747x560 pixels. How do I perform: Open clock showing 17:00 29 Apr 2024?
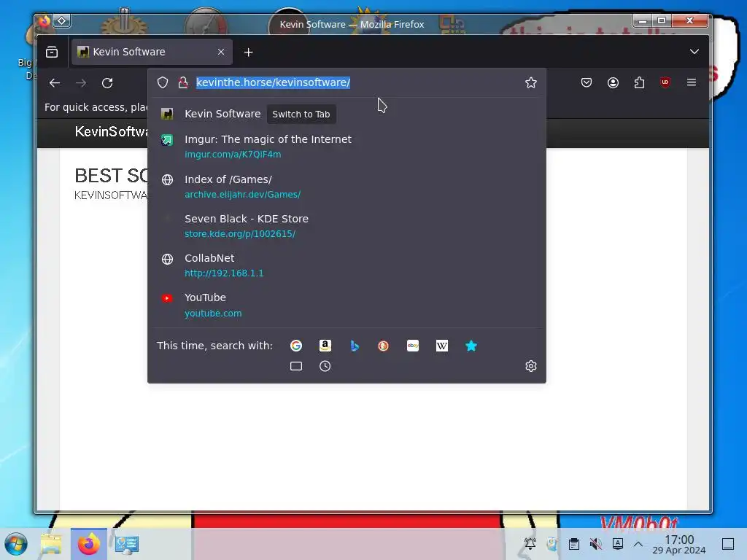click(x=679, y=544)
